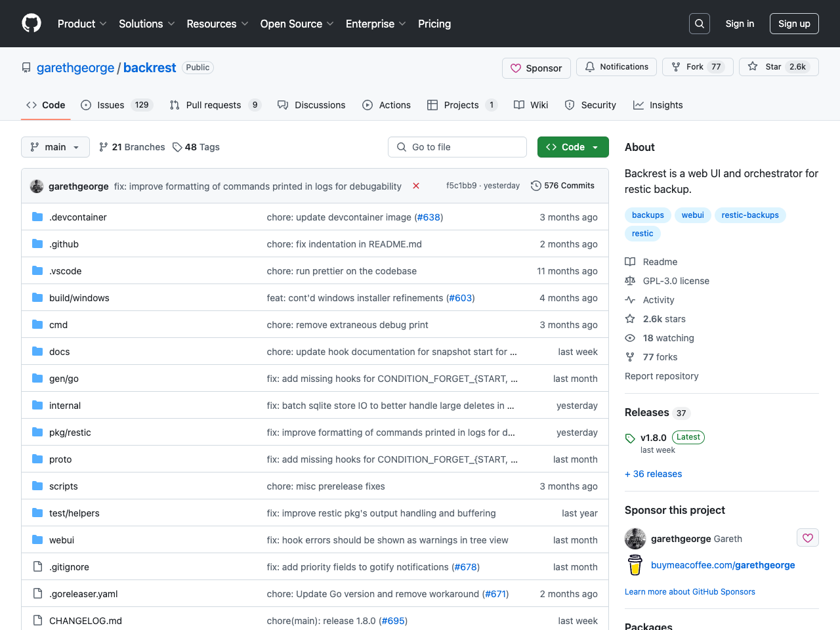
Task: Click the v1.8.0 release tag icon
Action: click(x=630, y=438)
